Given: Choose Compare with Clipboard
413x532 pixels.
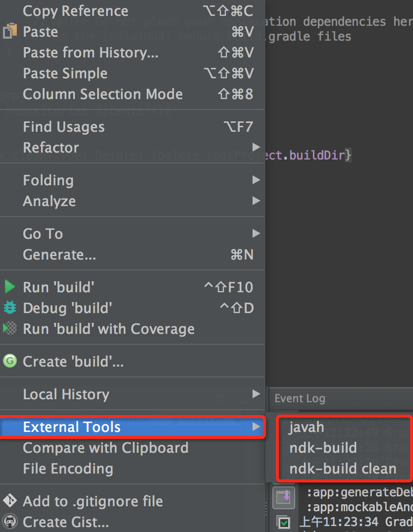Looking at the screenshot, I should tap(105, 448).
